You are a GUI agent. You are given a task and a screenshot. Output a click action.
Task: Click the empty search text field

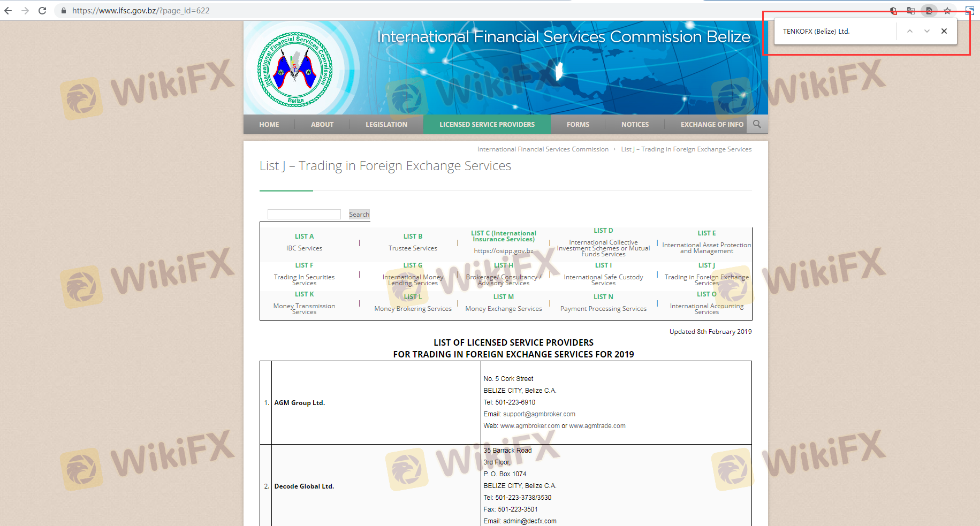(x=304, y=215)
